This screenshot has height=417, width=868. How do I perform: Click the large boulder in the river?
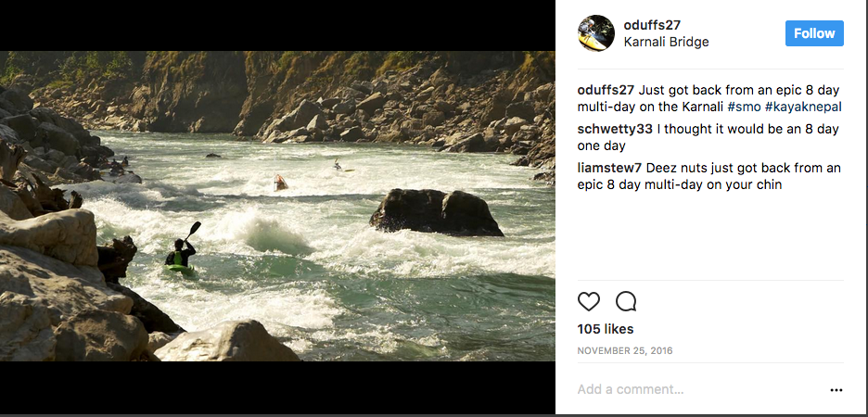437,213
